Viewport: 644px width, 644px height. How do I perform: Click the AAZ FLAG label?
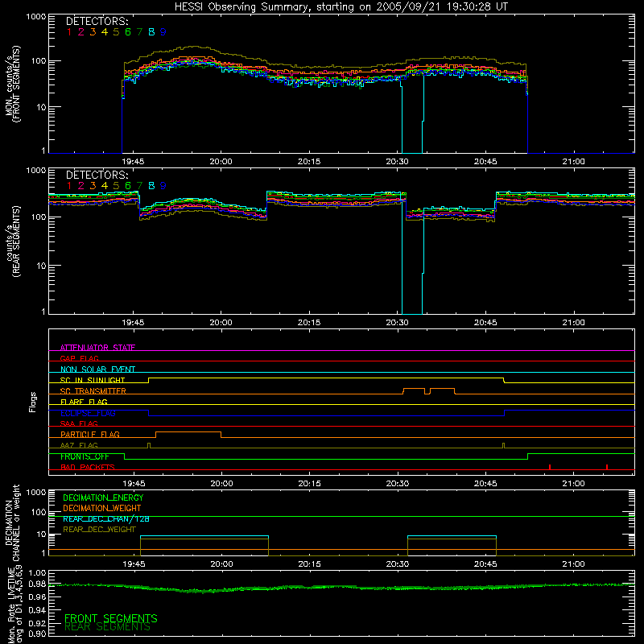(x=79, y=445)
